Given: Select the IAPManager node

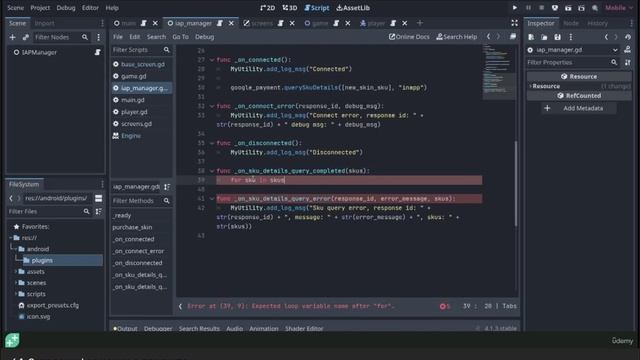Looking at the screenshot, I should click(x=39, y=52).
